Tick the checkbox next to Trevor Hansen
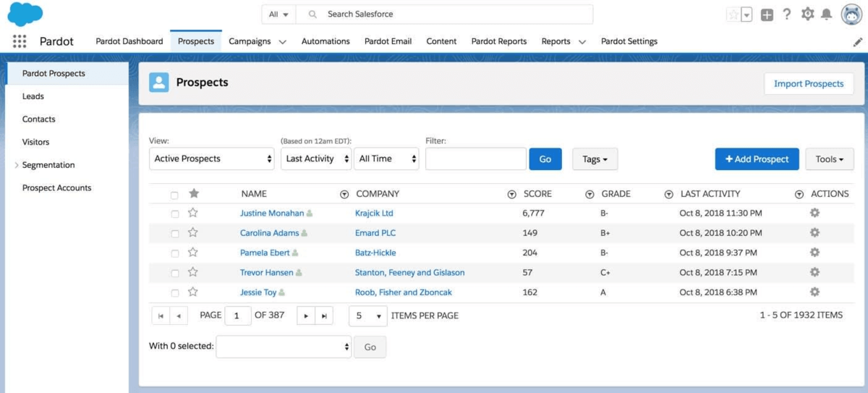The width and height of the screenshot is (868, 393). pos(174,274)
